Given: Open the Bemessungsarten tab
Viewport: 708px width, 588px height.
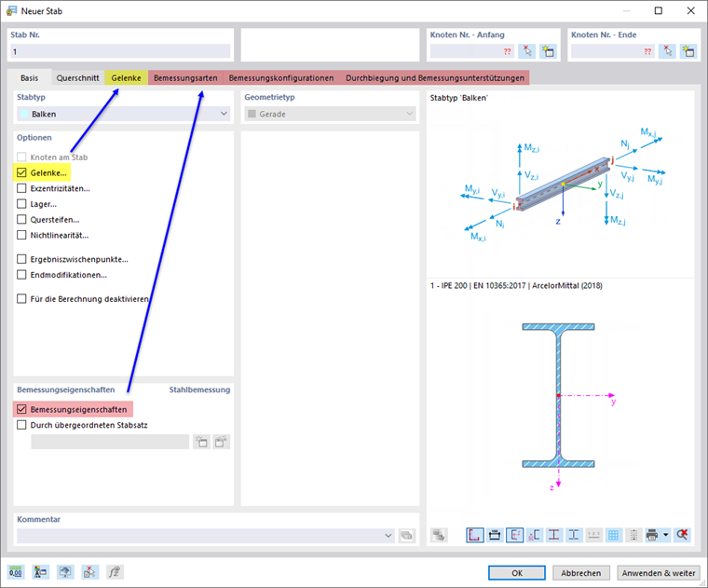Looking at the screenshot, I should click(185, 77).
